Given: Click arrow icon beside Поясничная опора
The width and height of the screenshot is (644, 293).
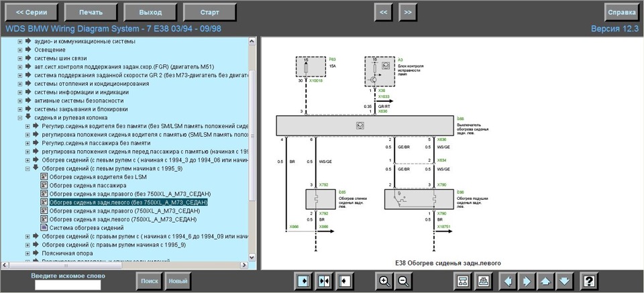Looking at the screenshot, I should [x=36, y=253].
